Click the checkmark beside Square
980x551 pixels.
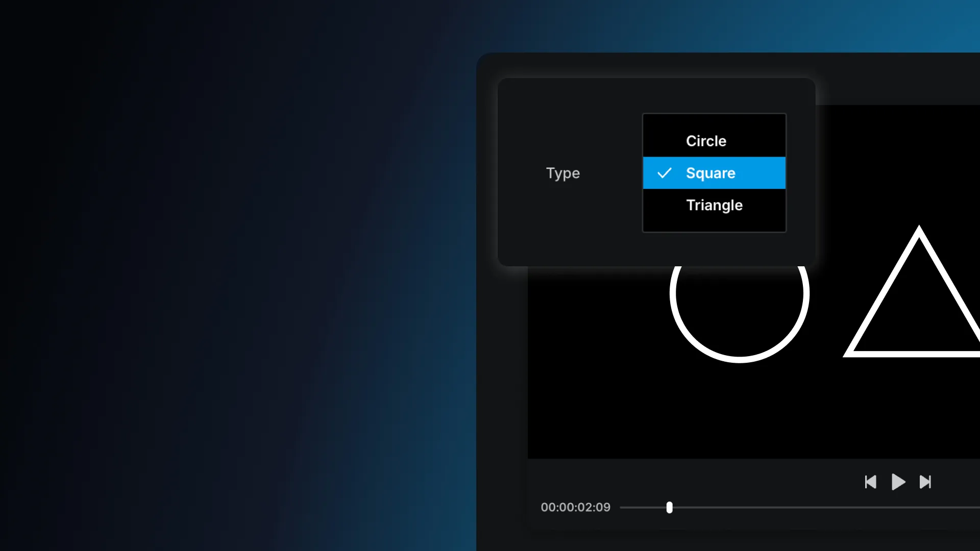point(664,173)
